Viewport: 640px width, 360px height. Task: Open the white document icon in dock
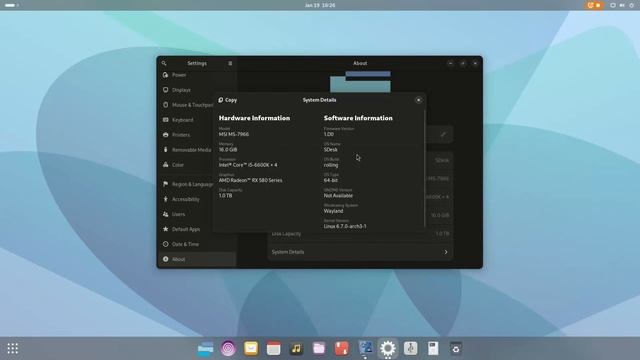[x=433, y=349]
